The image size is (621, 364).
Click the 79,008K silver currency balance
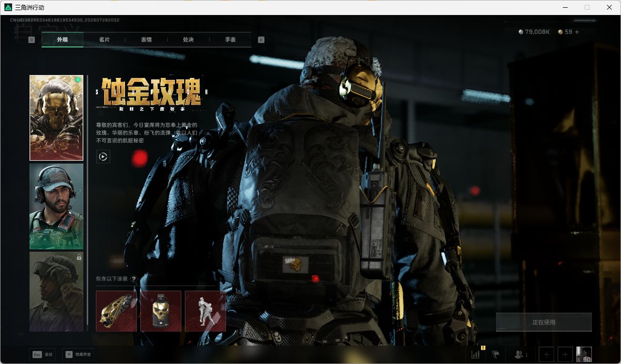point(534,32)
